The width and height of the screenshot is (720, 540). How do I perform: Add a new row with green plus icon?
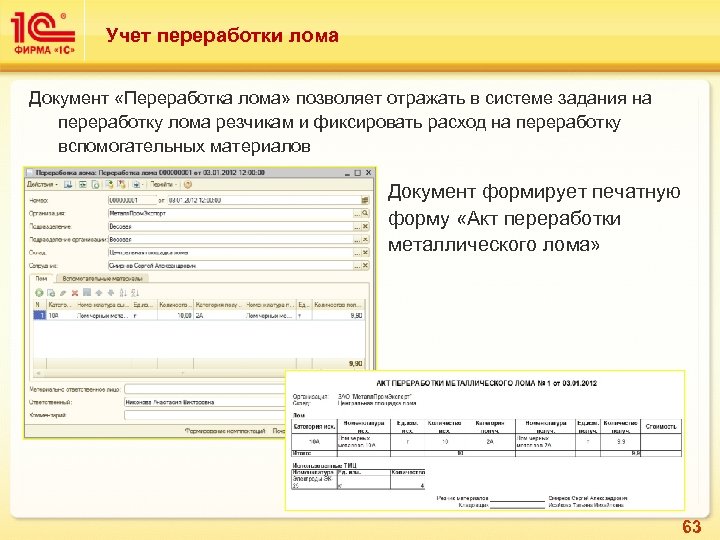(39, 292)
